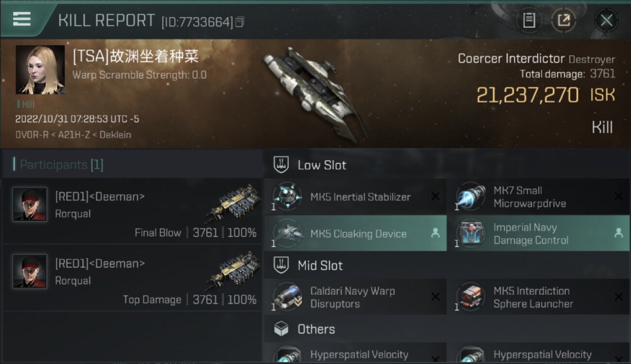
Task: Select the Final Blow Rorqual entry
Action: click(132, 211)
